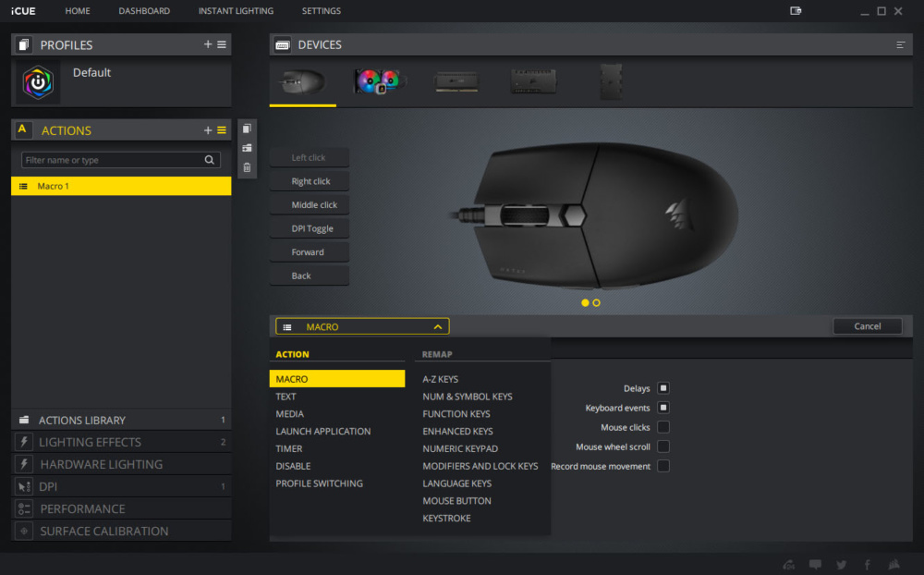Viewport: 924px width, 575px height.
Task: Open the Corsair forum icon
Action: coord(789,565)
